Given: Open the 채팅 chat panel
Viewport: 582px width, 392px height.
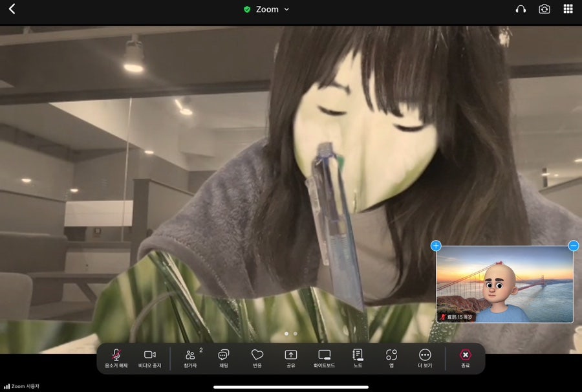Looking at the screenshot, I should tap(224, 358).
